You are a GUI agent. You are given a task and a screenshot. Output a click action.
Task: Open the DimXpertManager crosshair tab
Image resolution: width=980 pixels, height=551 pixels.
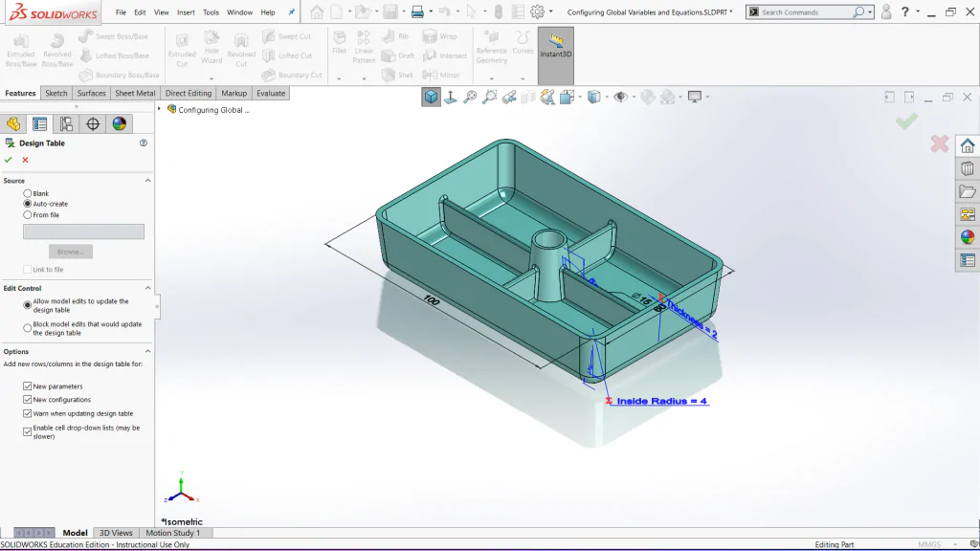93,123
